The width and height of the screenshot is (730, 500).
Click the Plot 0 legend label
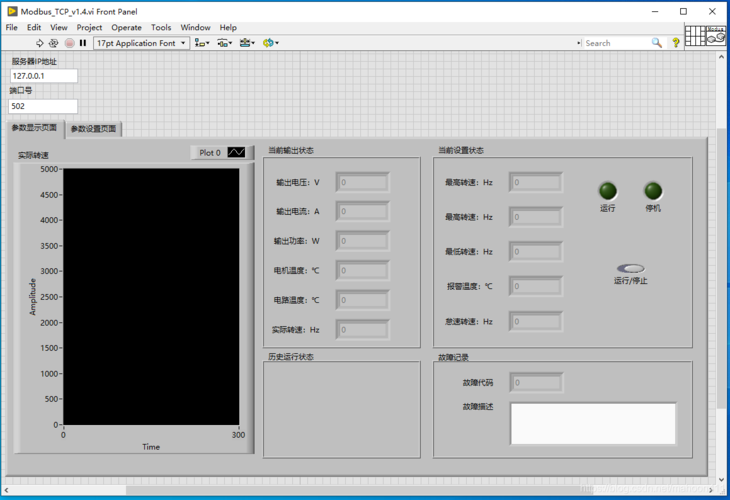coord(210,153)
